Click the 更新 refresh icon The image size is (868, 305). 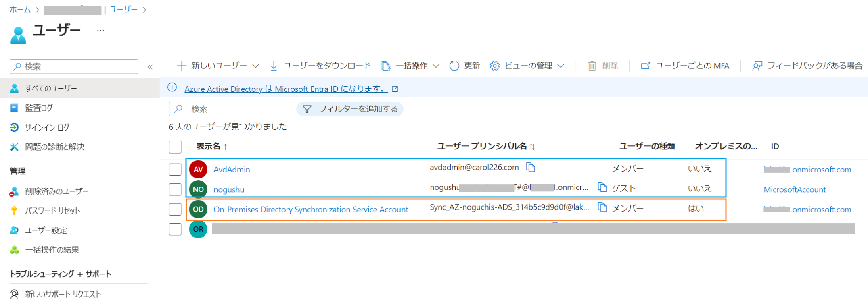pyautogui.click(x=454, y=66)
